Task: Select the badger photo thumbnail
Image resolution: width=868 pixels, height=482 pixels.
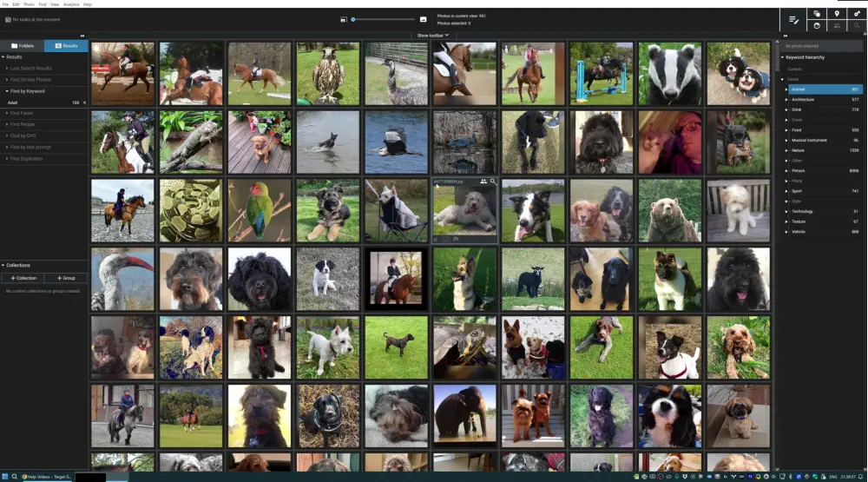Action: (670, 74)
